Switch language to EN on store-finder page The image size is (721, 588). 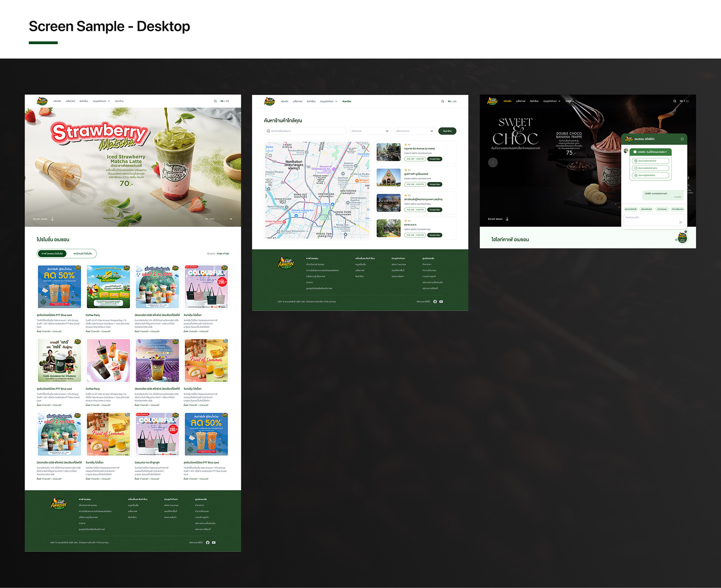tap(455, 101)
